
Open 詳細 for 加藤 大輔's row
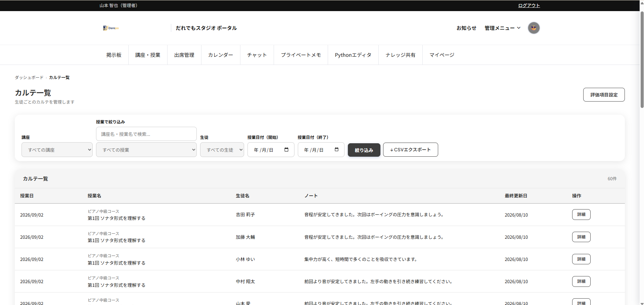click(x=581, y=237)
